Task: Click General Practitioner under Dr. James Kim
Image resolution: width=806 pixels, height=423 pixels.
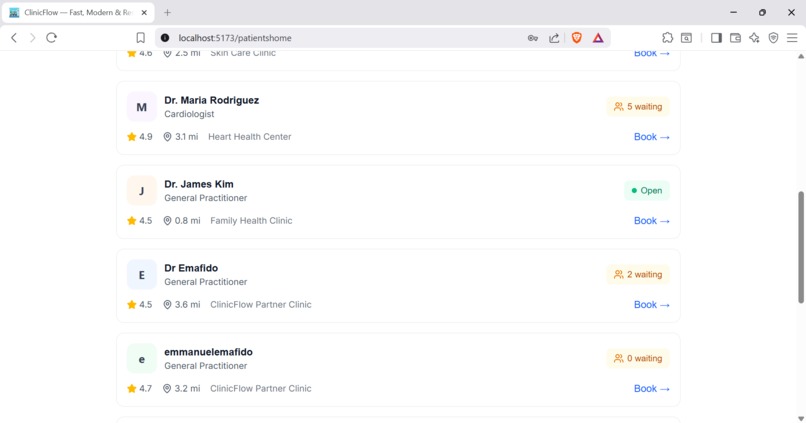Action: pyautogui.click(x=206, y=198)
